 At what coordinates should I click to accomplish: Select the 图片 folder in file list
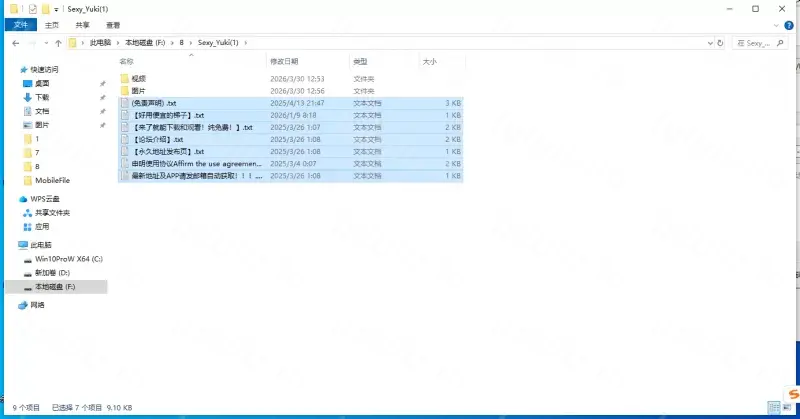[x=139, y=90]
